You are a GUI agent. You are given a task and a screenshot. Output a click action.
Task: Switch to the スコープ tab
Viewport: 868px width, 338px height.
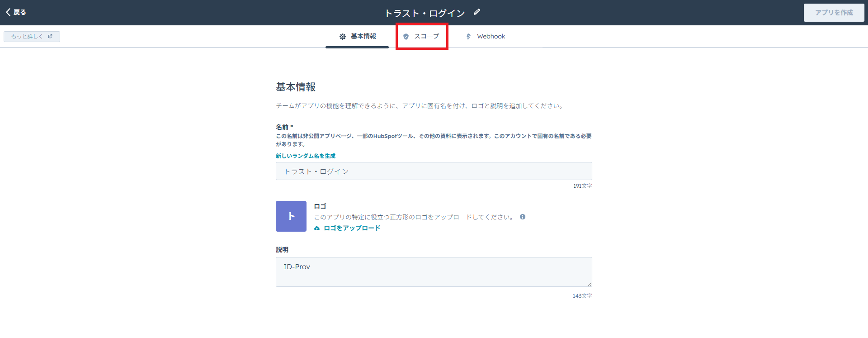pos(421,36)
